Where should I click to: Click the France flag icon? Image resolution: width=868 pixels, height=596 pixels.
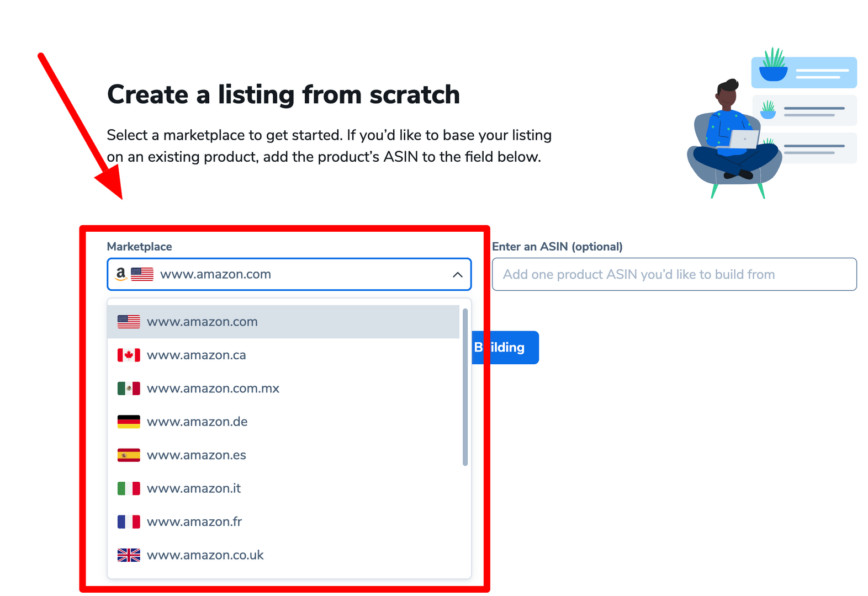coord(129,521)
